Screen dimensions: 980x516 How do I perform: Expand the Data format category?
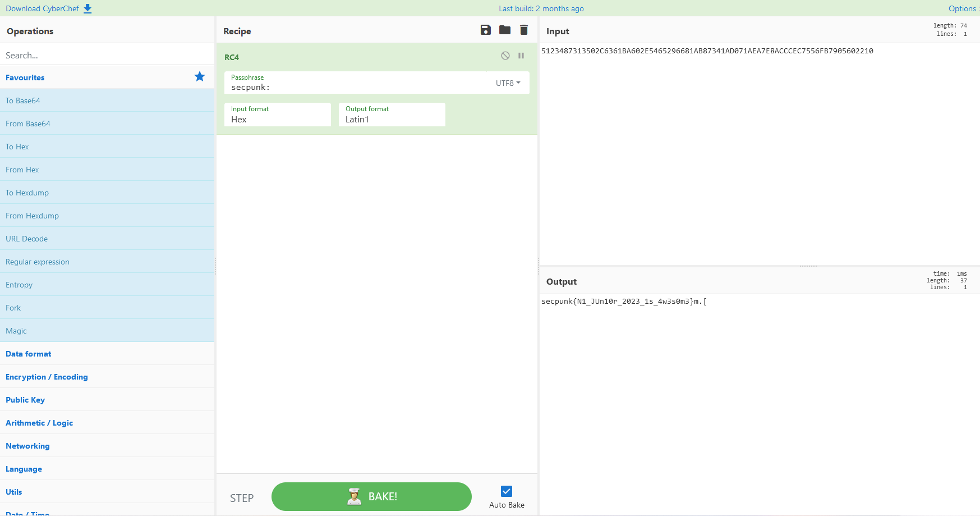[29, 354]
